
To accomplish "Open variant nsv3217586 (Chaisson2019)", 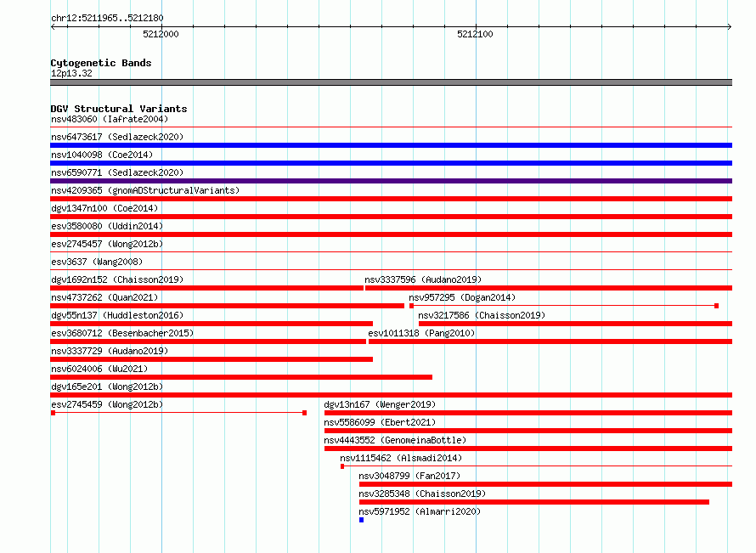I will coord(482,315).
